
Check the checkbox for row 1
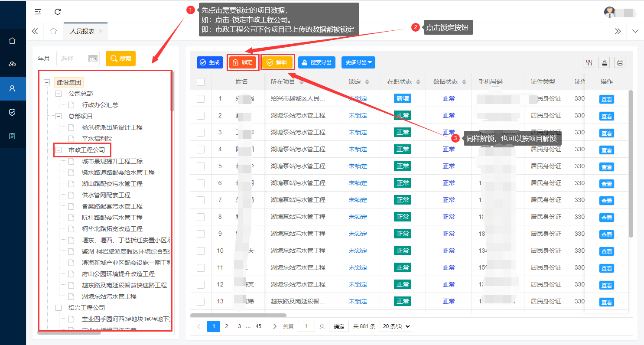201,98
